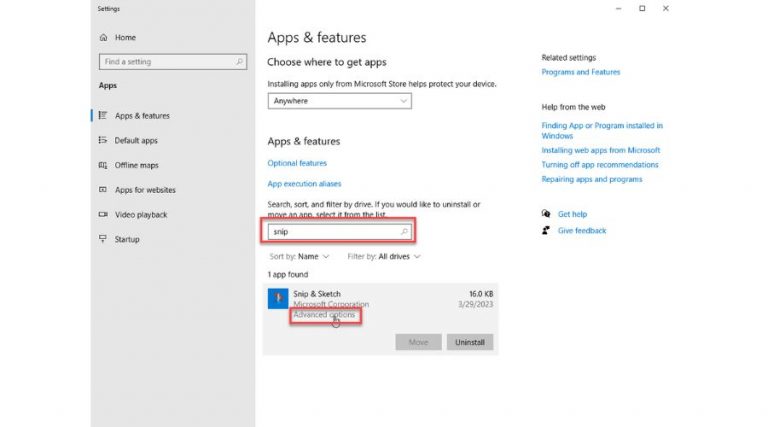
Task: Open Apps for websites settings
Action: (x=145, y=190)
